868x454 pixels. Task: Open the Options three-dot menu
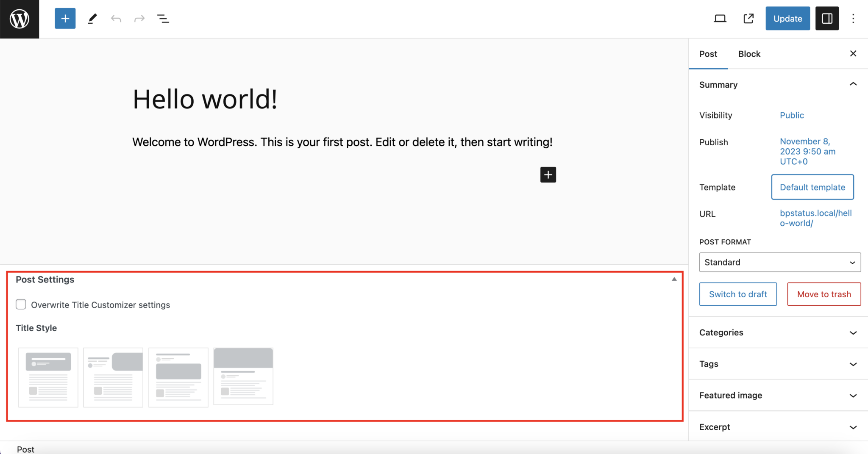click(x=853, y=18)
